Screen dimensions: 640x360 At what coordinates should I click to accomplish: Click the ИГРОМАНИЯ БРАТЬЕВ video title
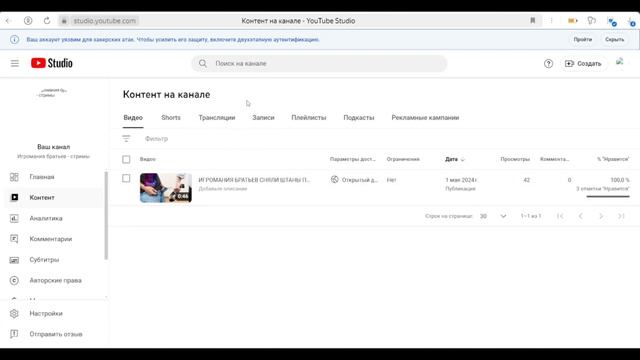click(254, 180)
